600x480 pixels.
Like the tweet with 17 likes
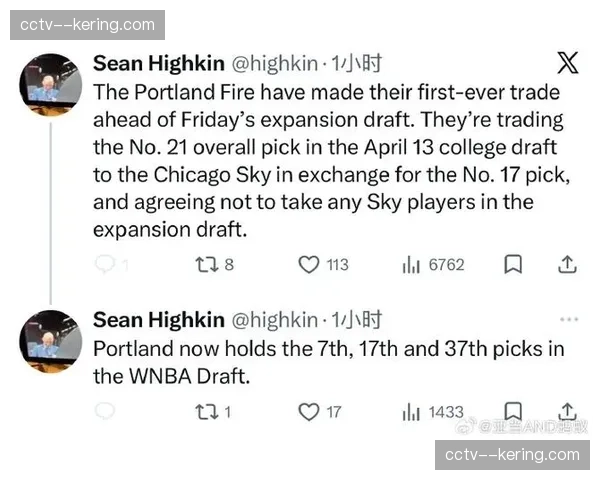coord(309,411)
